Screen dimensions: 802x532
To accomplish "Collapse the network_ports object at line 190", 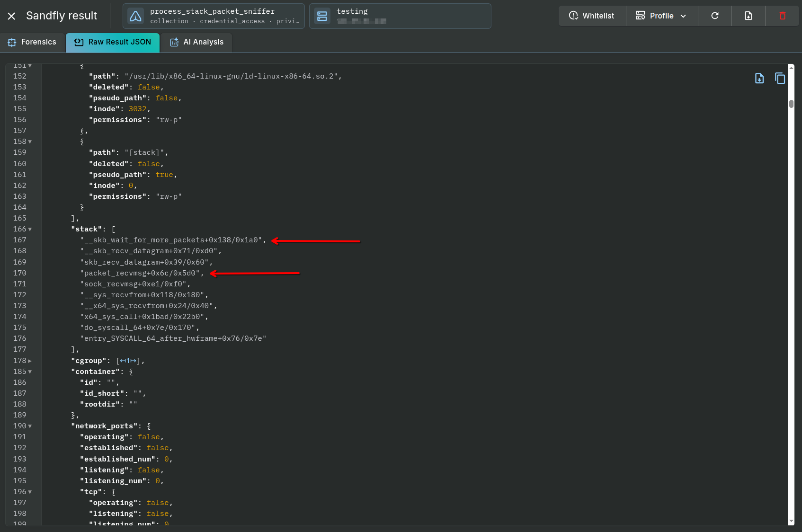I will [30, 426].
